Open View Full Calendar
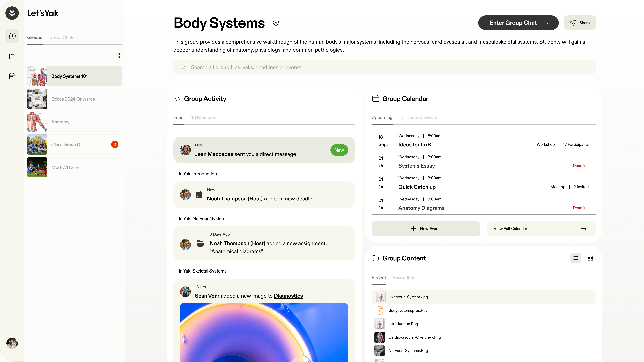 click(541, 229)
